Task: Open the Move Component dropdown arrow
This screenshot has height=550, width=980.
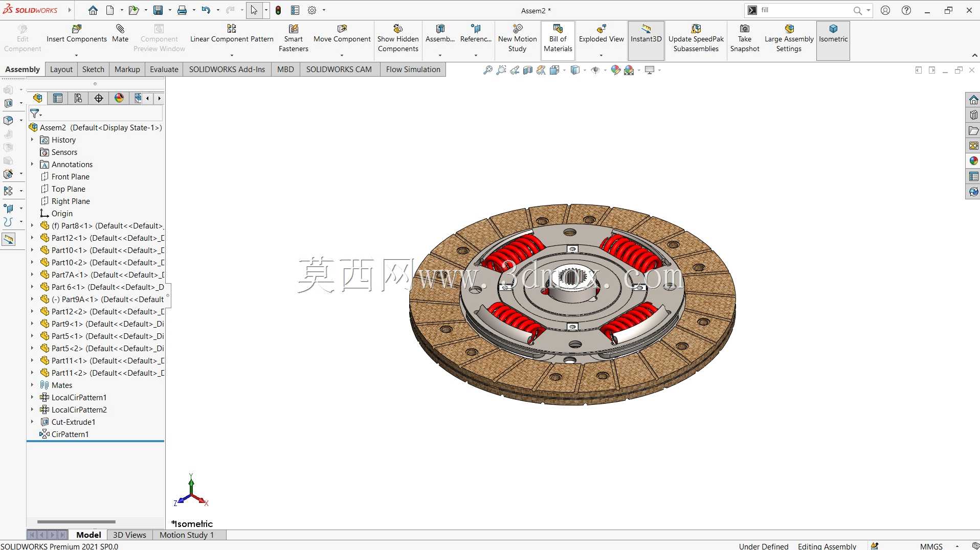Action: point(342,55)
